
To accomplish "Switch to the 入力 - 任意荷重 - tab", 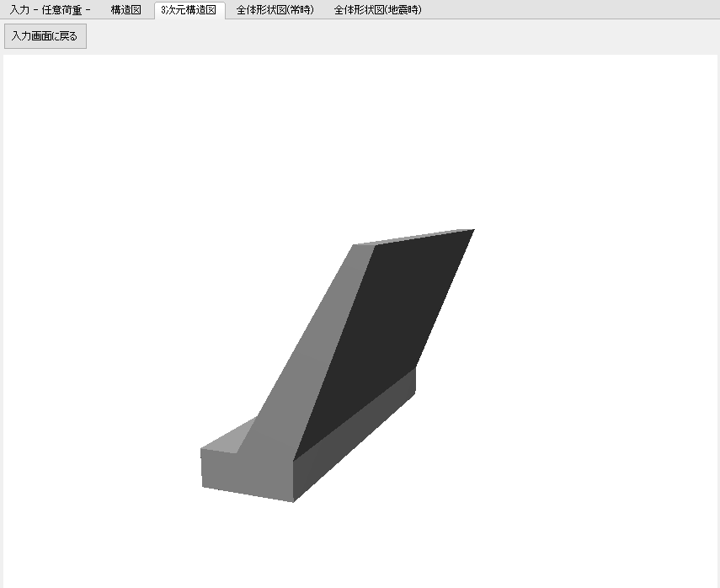I will 51,9.
